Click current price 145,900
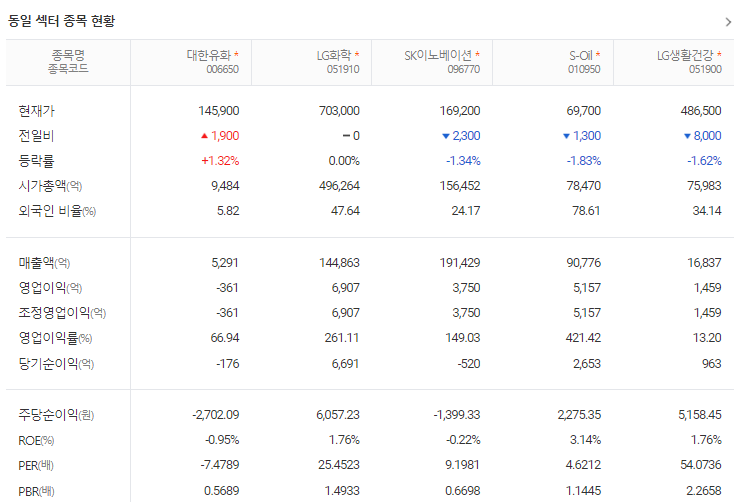 point(219,111)
